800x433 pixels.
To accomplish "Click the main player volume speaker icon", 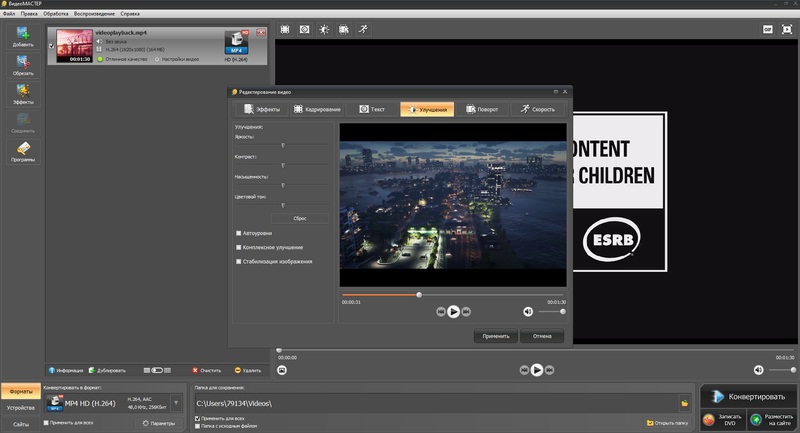I will pos(759,370).
